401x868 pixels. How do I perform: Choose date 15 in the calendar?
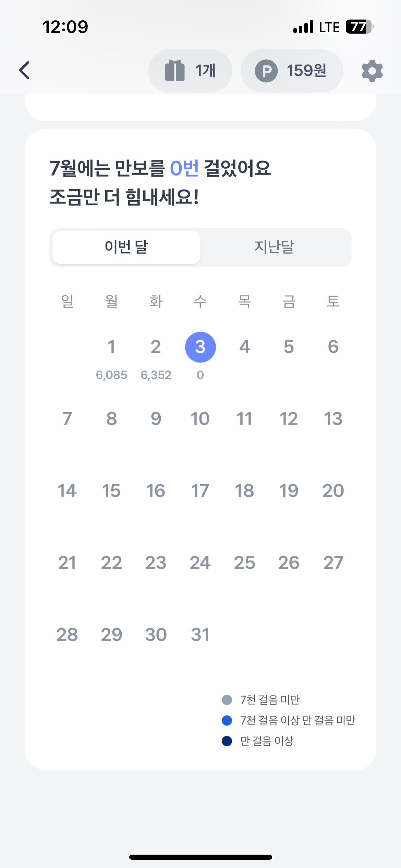111,491
